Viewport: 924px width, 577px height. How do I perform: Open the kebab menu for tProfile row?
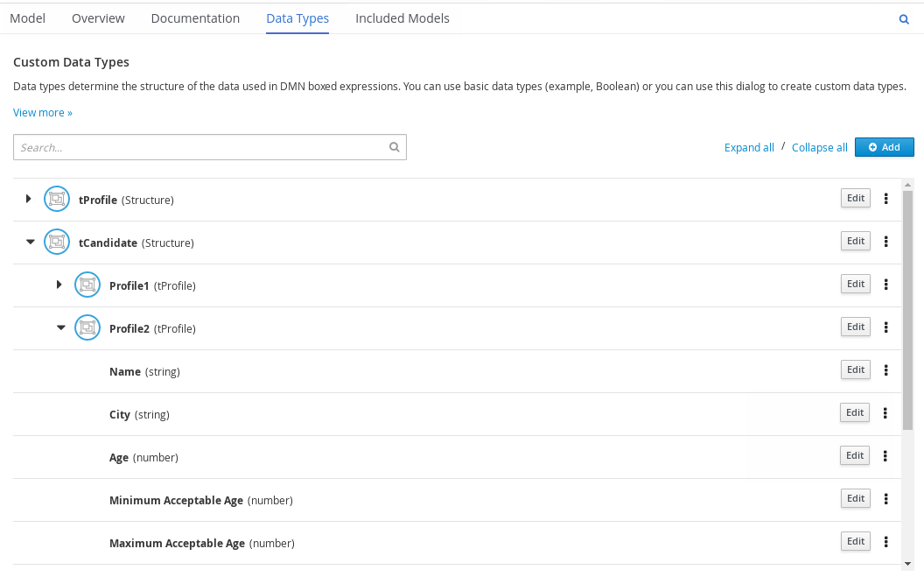point(885,199)
